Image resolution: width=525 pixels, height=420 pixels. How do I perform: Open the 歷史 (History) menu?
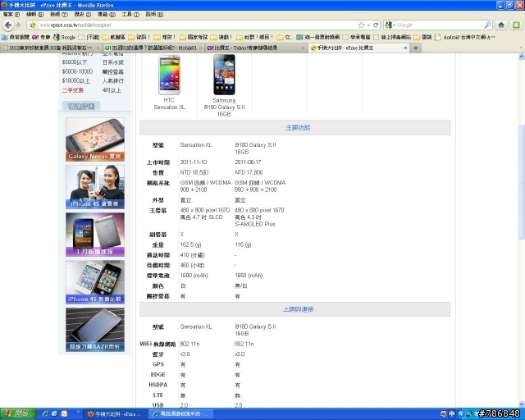82,14
